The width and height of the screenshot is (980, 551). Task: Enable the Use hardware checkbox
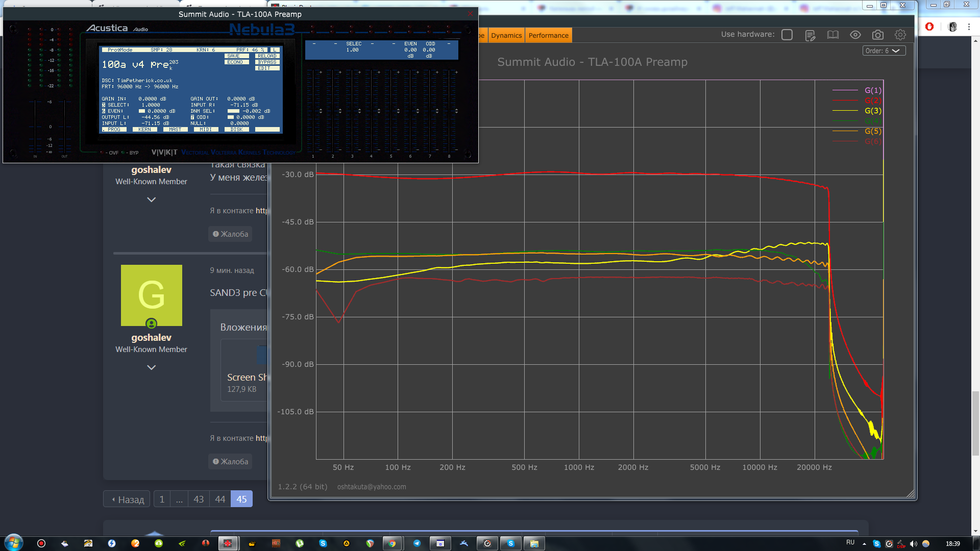(x=787, y=35)
